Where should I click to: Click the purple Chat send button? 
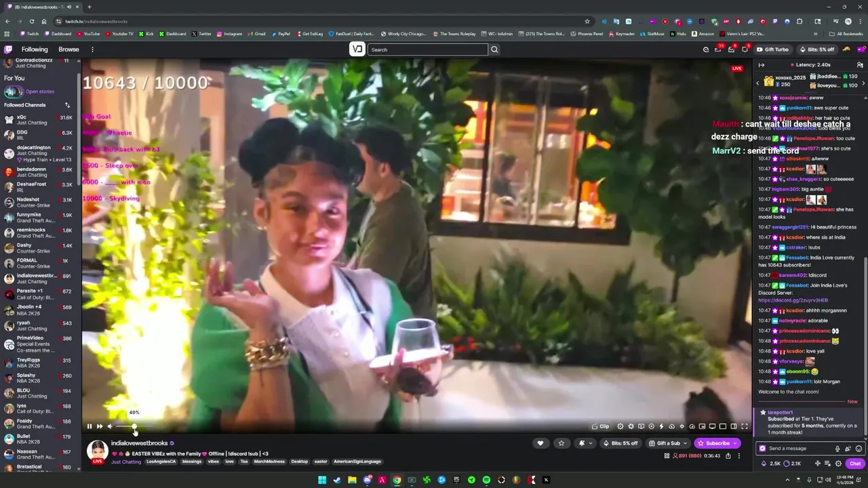tap(855, 464)
